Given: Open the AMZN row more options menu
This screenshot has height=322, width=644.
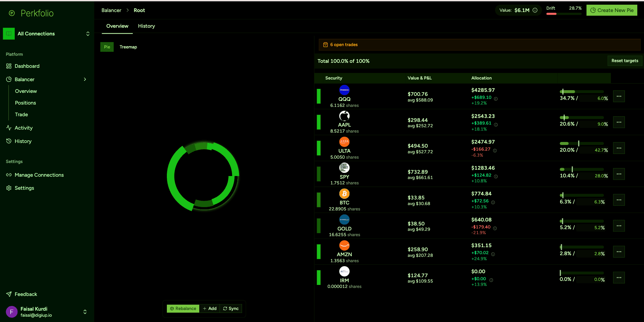Looking at the screenshot, I should click(619, 252).
